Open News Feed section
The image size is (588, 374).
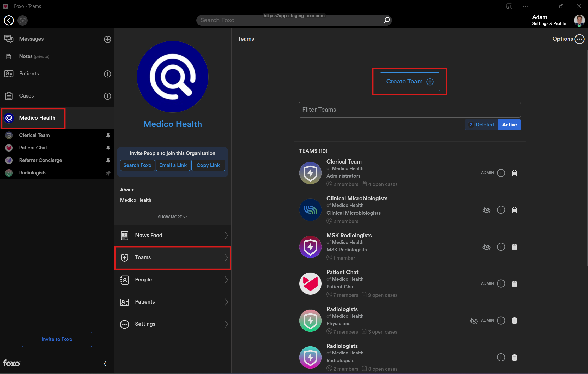coord(173,236)
